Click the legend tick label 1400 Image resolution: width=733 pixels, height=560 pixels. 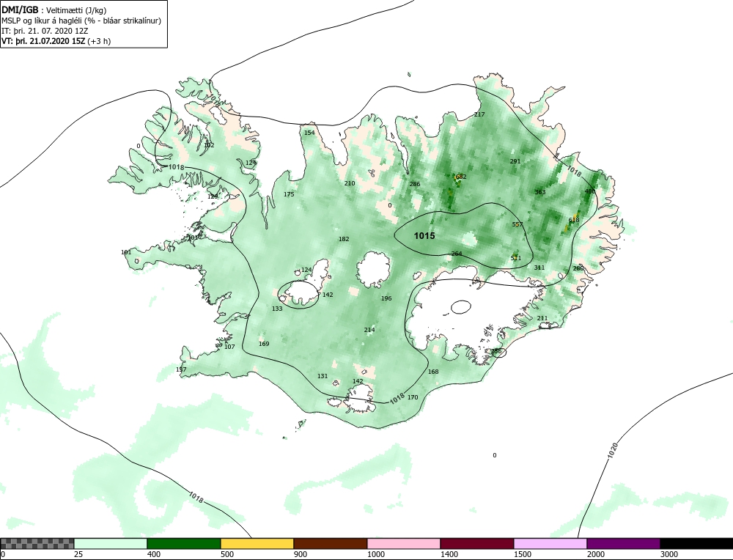[449, 554]
